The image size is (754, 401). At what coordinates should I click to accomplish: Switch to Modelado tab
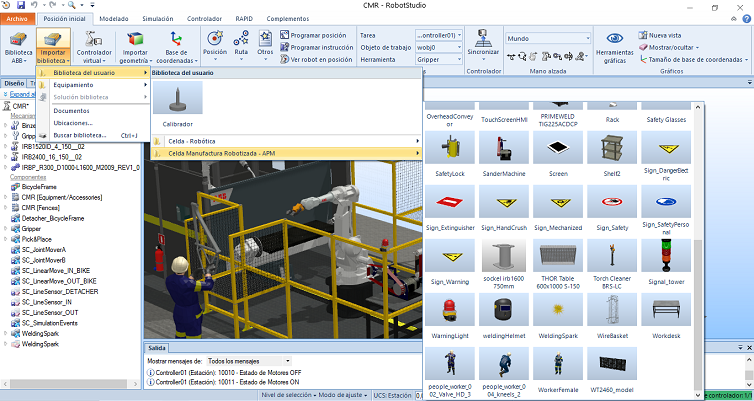tap(113, 19)
